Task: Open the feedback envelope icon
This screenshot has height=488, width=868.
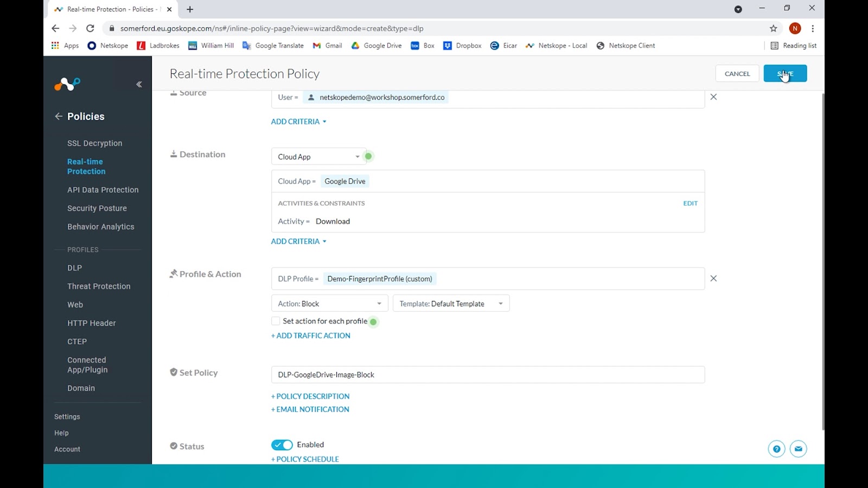Action: point(798,448)
